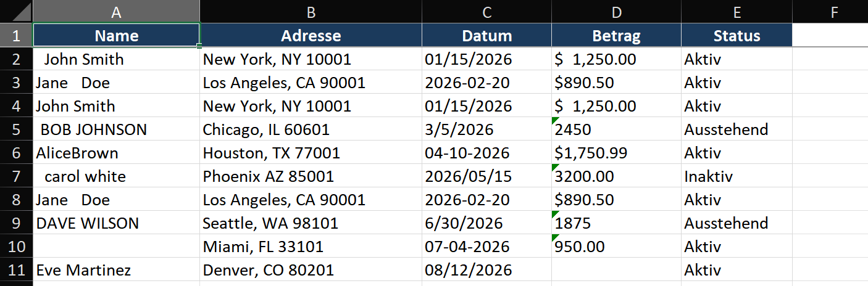Click the "Datum" header cell
This screenshot has height=286, width=868.
486,35
